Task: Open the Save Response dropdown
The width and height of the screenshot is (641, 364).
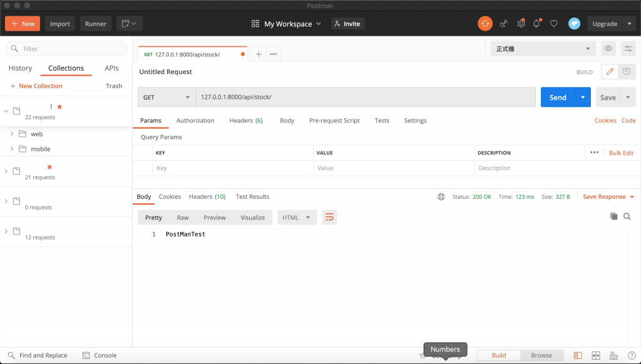Action: pos(608,196)
